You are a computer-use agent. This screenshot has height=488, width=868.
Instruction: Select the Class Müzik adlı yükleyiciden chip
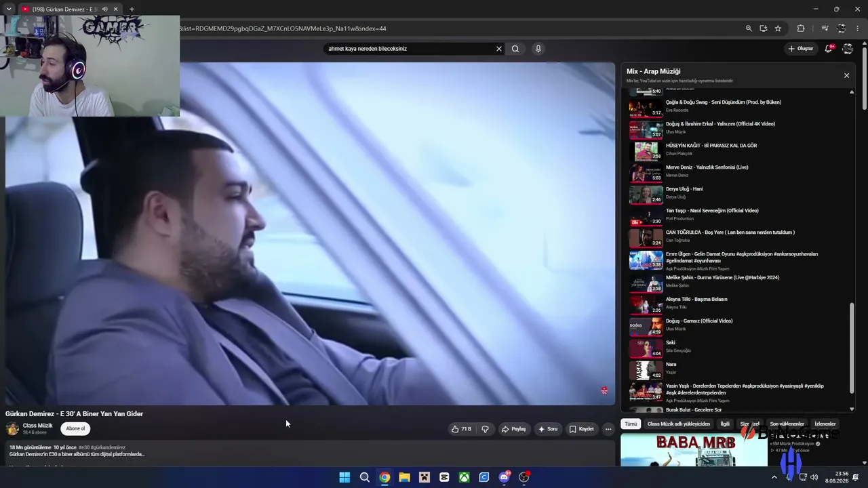(679, 424)
